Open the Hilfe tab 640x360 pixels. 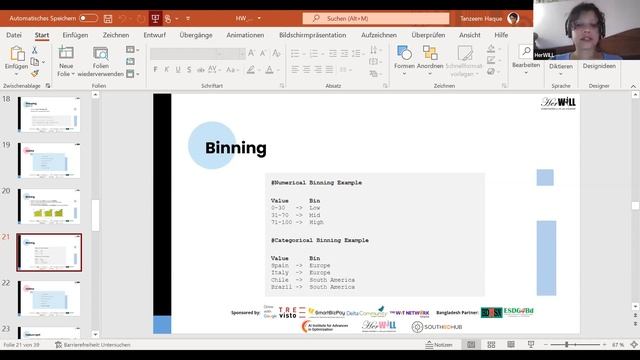501,35
